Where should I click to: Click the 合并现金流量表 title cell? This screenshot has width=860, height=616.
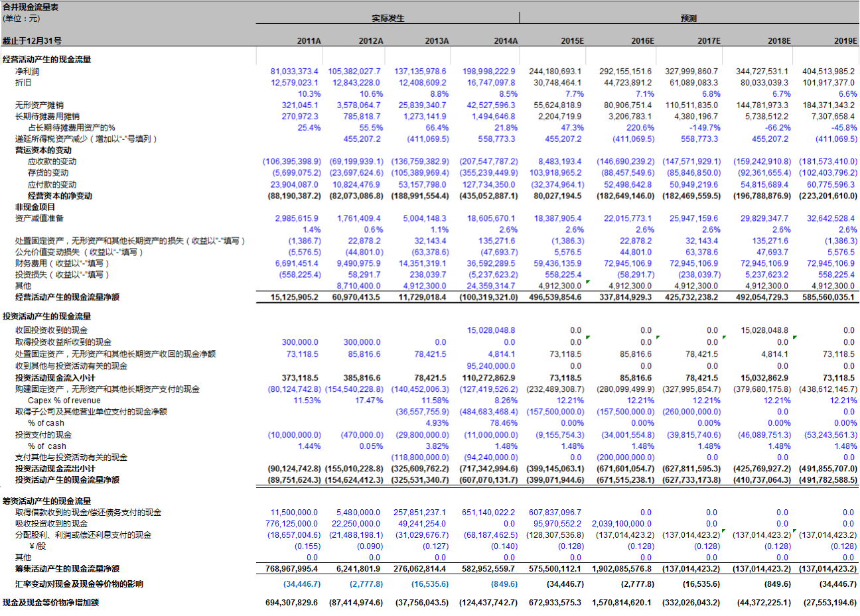click(31, 7)
